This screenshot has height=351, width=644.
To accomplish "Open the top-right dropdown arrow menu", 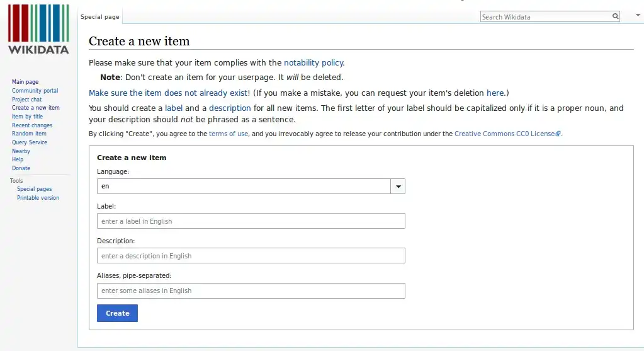I will 638,15.
